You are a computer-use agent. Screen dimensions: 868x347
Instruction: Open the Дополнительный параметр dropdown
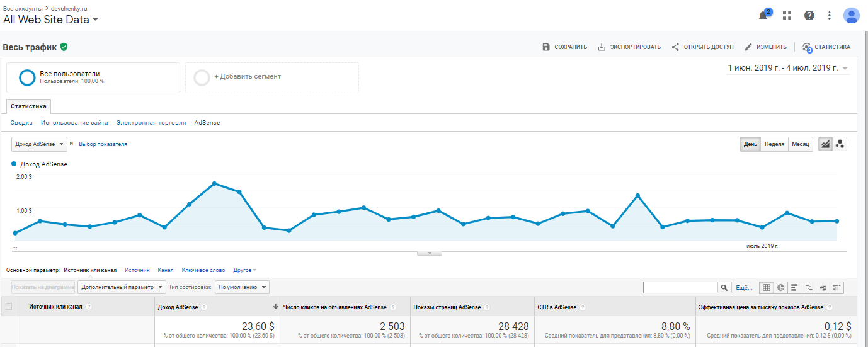(x=122, y=287)
